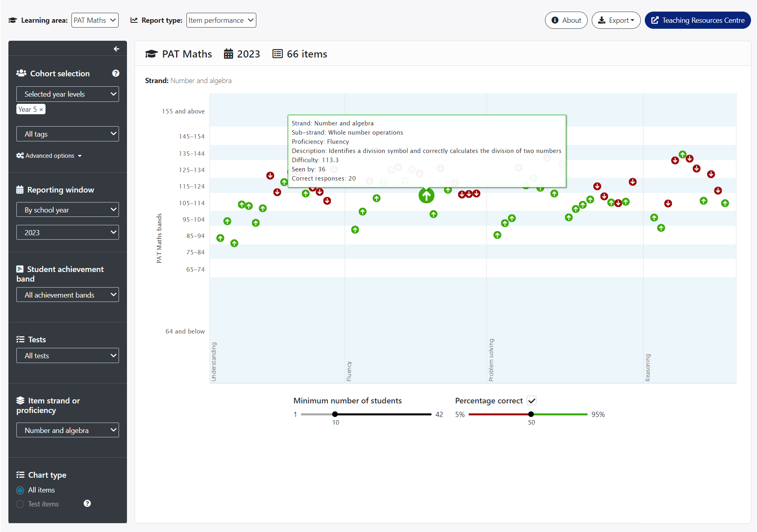The image size is (757, 532).
Task: Click the topmost green marker in Reasoning column
Action: 682,154
